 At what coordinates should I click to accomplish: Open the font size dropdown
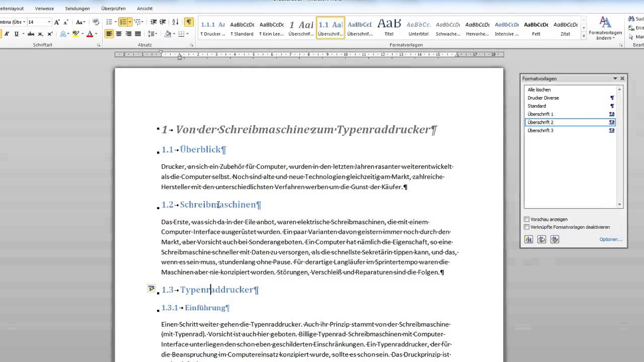49,22
